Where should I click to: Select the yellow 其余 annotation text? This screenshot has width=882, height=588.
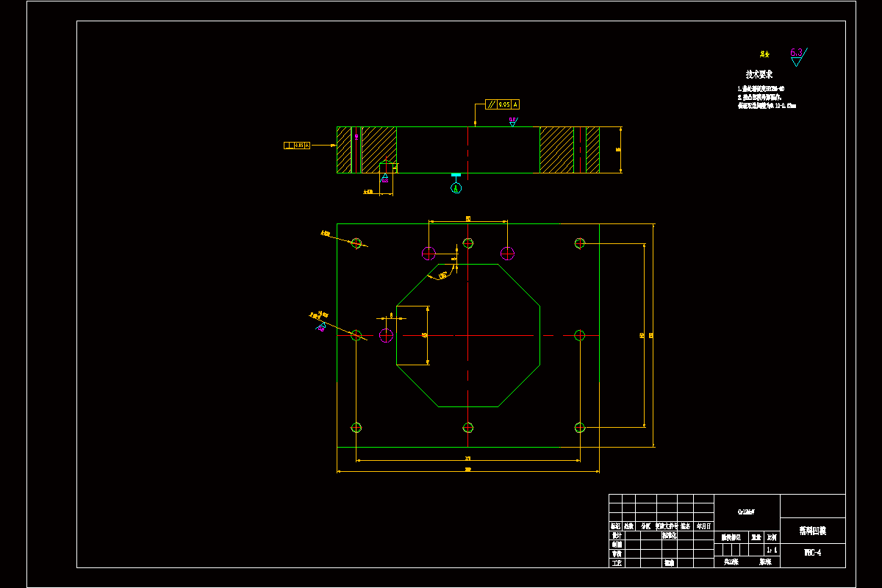pos(764,54)
